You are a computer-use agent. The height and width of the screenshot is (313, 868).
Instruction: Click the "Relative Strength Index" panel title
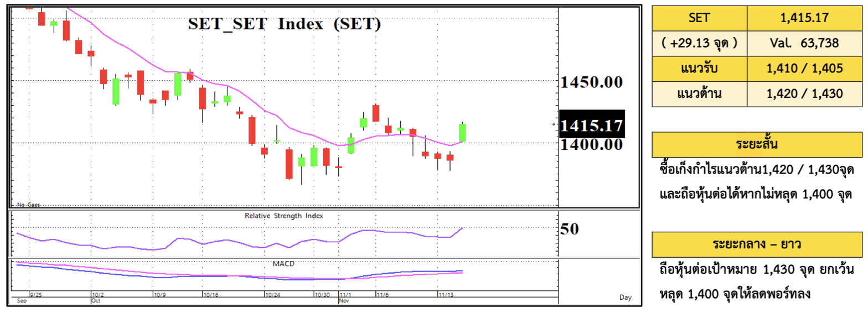coord(284,216)
